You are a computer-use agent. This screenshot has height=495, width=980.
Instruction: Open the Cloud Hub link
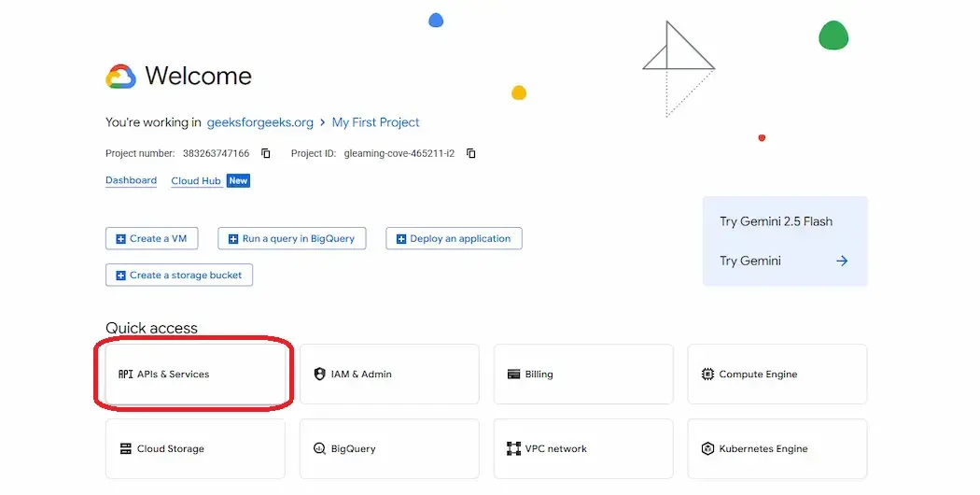point(196,181)
